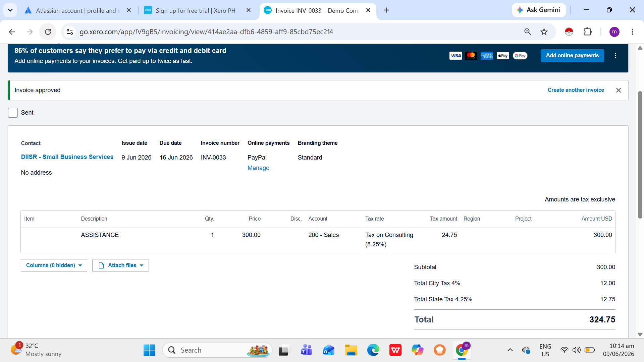Click the taskbar Search box

(x=217, y=350)
